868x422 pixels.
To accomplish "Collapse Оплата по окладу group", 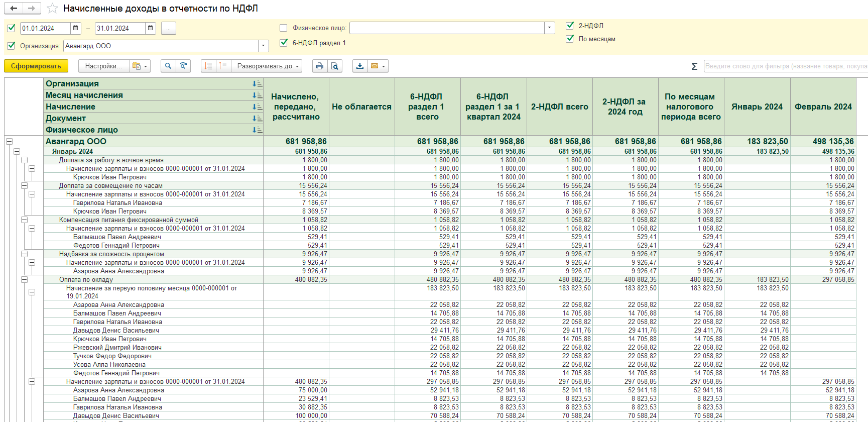I will (24, 279).
